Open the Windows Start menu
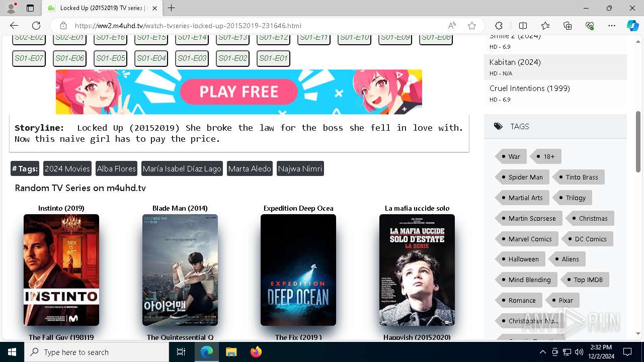Image resolution: width=644 pixels, height=362 pixels. click(12, 352)
